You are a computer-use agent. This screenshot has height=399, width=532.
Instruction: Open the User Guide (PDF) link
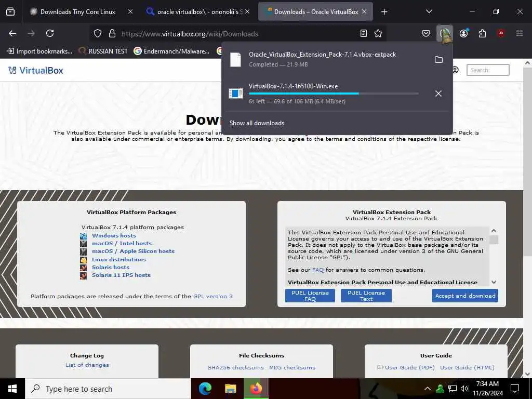409,367
